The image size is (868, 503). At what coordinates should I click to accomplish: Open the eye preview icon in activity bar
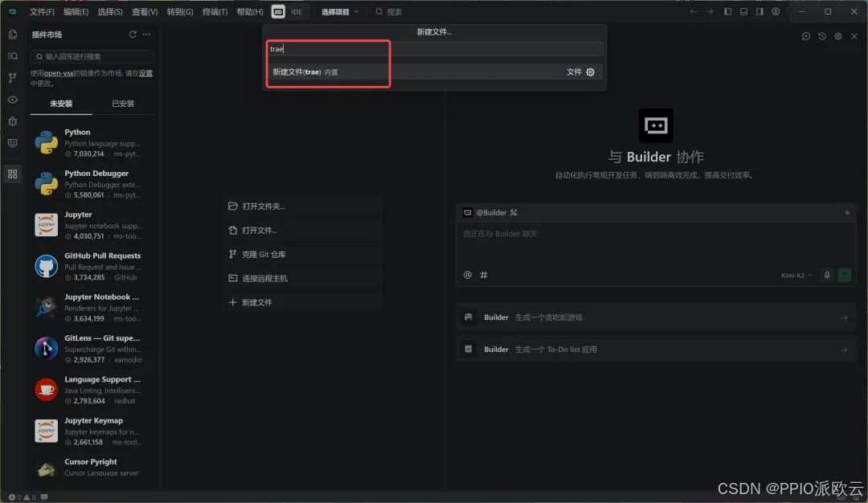(x=12, y=100)
